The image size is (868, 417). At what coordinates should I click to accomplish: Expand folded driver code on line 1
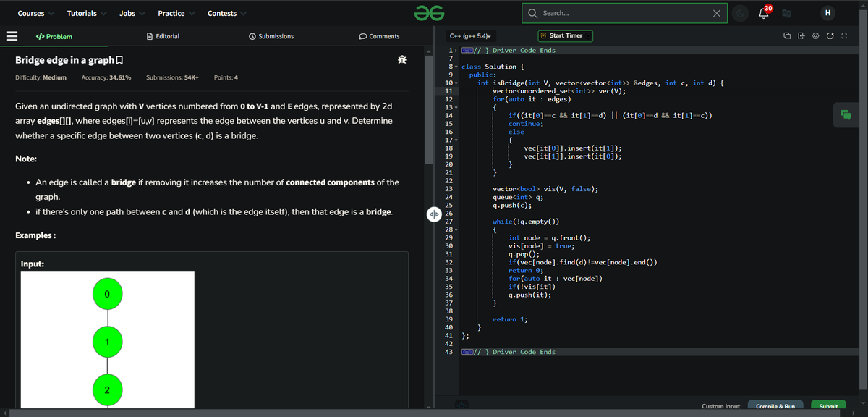tap(456, 51)
